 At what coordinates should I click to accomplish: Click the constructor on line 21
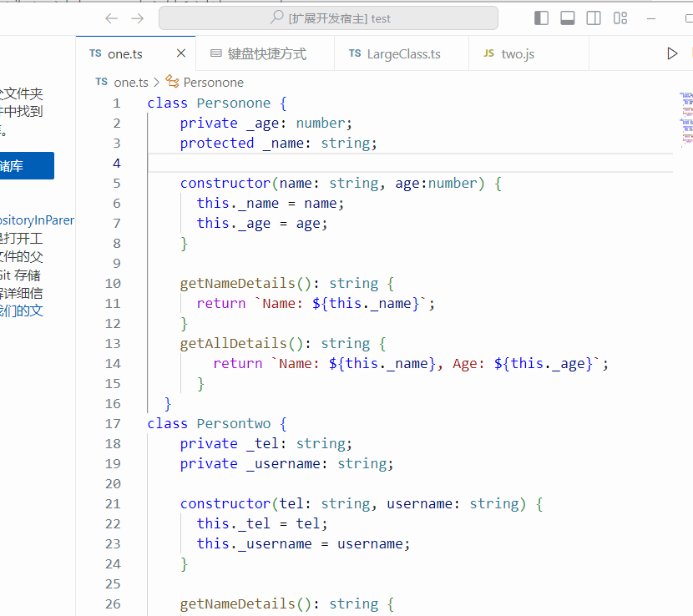(225, 503)
